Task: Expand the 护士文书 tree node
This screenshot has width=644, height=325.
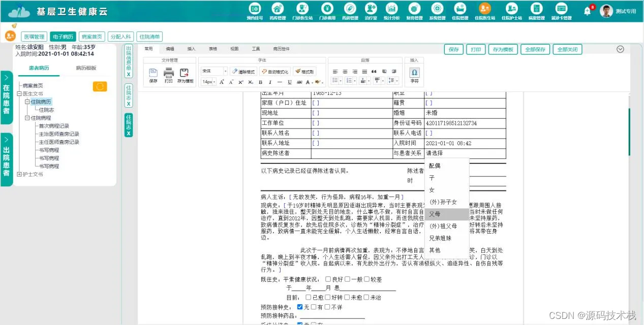Action: coord(19,174)
